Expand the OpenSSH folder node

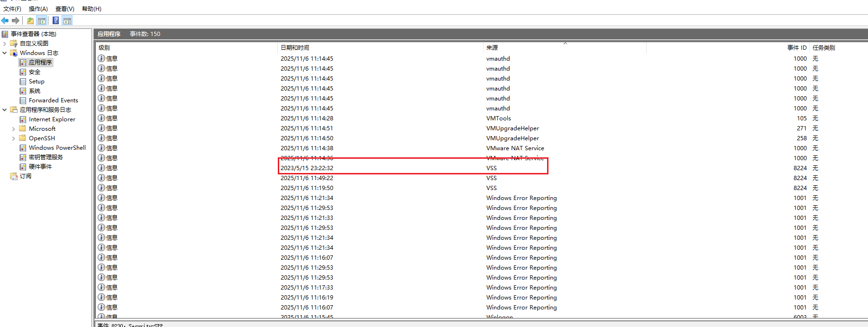13,138
